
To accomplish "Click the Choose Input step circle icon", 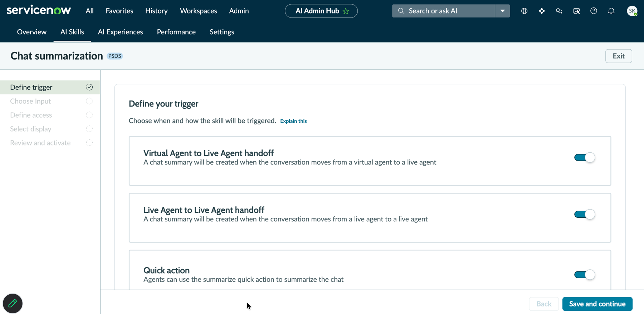I will [x=89, y=101].
